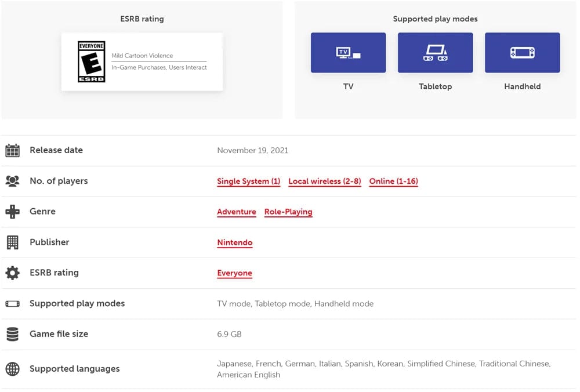Screen dimensions: 580x392
Task: Click the database icon next to Game file size
Action: click(x=12, y=334)
